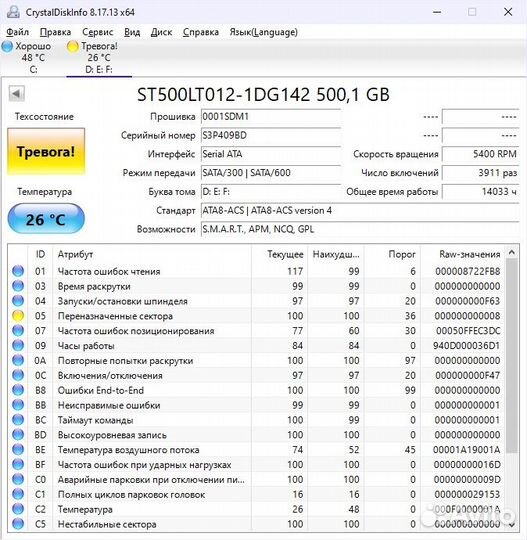Click the Возможности S.M.A.R.T., APM, NCQ, GPL field

click(360, 229)
